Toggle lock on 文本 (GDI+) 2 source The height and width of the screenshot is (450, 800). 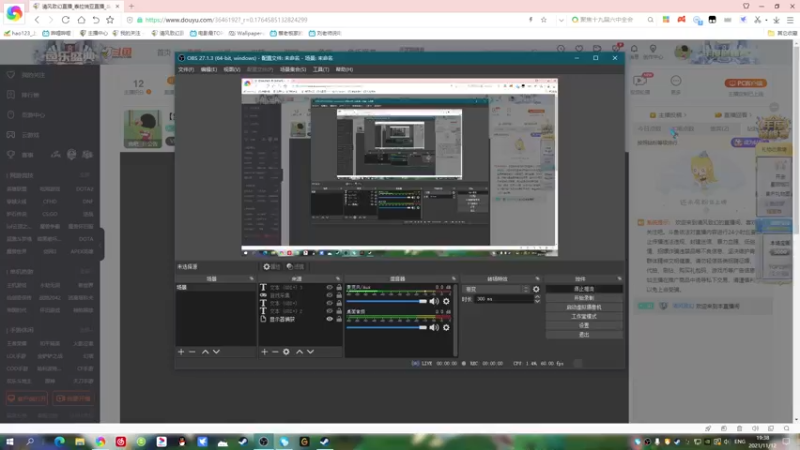tap(339, 311)
